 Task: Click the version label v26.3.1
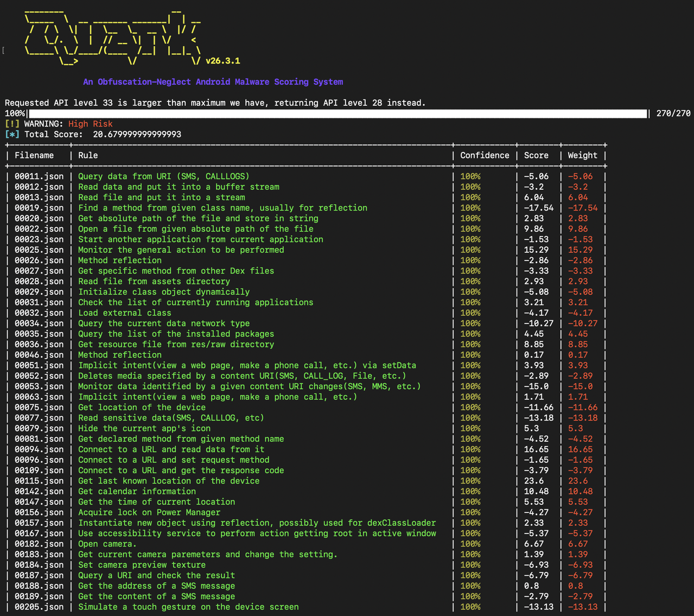tap(223, 61)
